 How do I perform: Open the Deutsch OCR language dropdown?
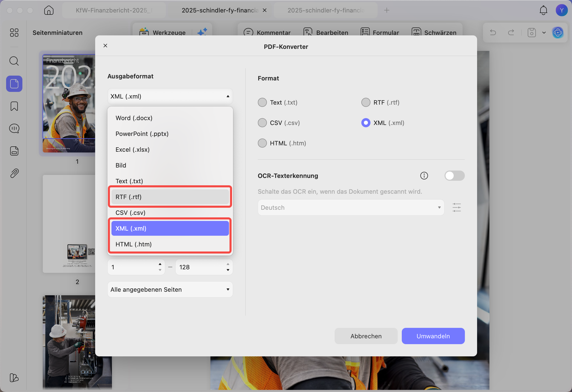351,207
